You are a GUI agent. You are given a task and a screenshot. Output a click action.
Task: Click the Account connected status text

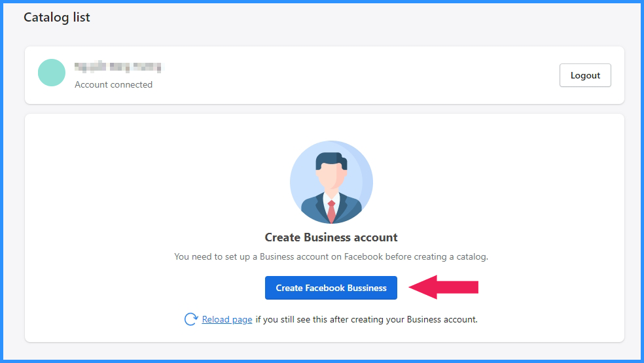coord(113,84)
